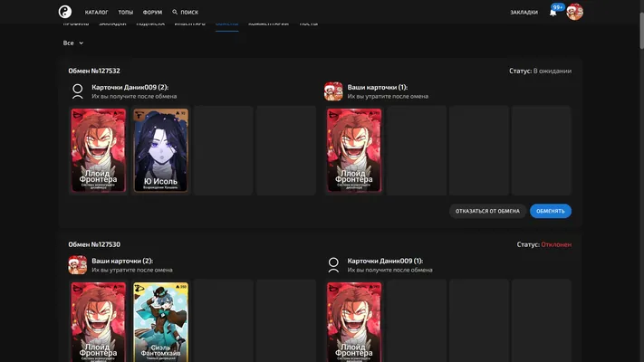
Task: Select the Ю Исоль card thumbnail
Action: [x=161, y=150]
